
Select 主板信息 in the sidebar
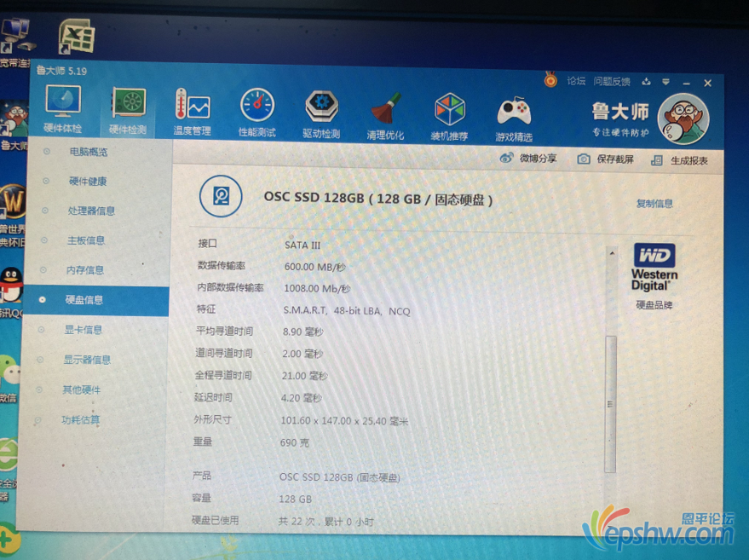[x=86, y=240]
